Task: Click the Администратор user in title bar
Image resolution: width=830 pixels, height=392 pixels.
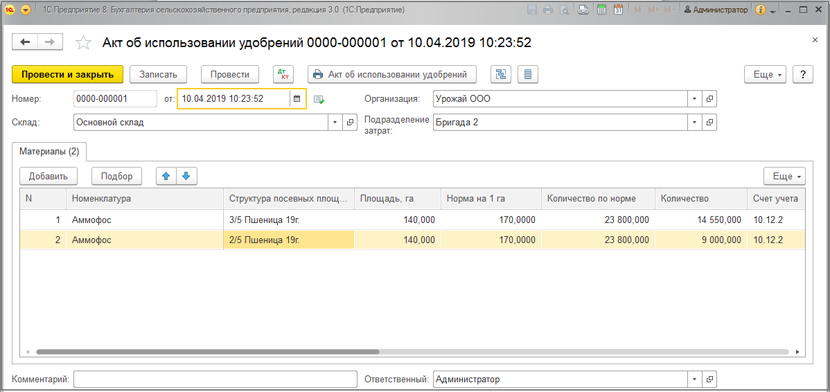Action: pos(716,10)
